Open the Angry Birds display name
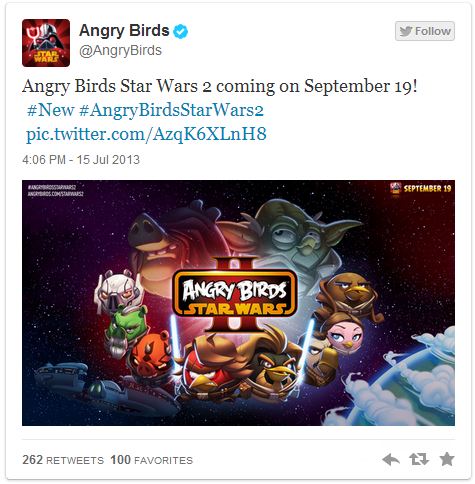 pos(124,31)
